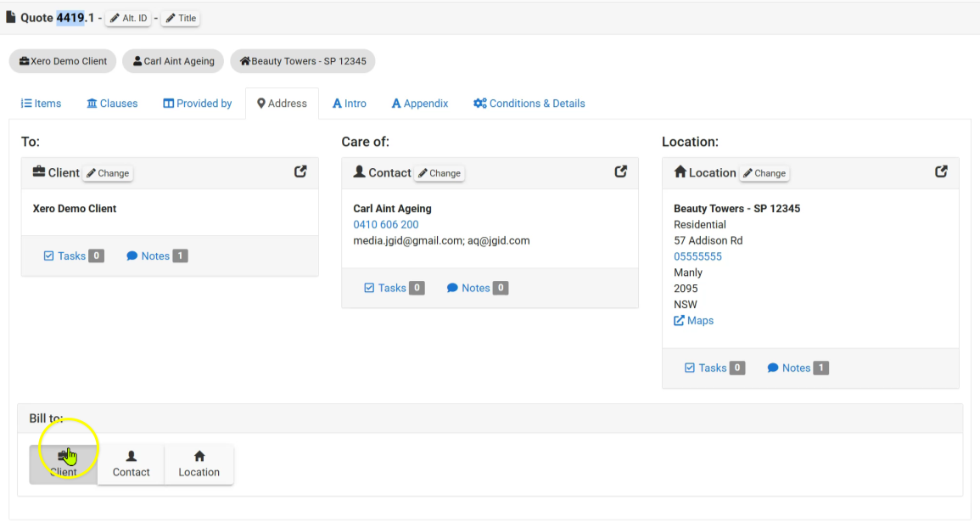Open Tasks under Location card
The width and height of the screenshot is (980, 528).
pos(714,368)
